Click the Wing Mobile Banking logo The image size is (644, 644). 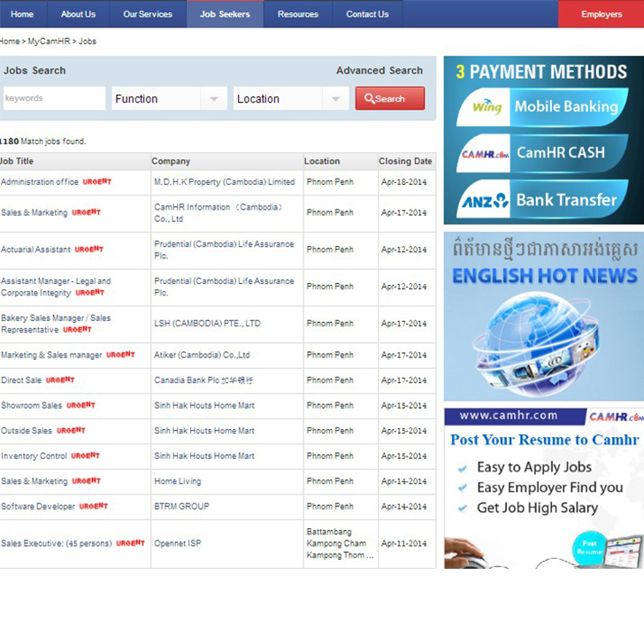tap(485, 107)
